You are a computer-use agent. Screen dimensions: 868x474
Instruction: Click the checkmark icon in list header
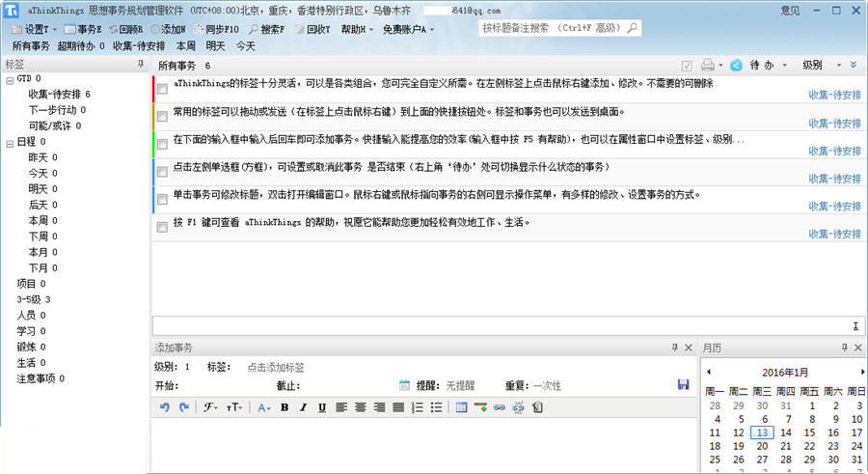(687, 66)
